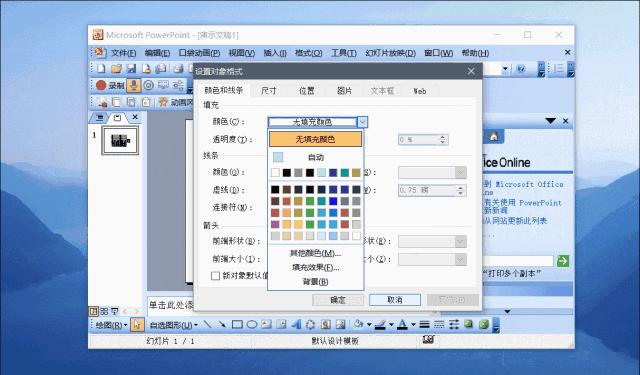Click the 取消 button
640x375 pixels.
pyautogui.click(x=395, y=300)
